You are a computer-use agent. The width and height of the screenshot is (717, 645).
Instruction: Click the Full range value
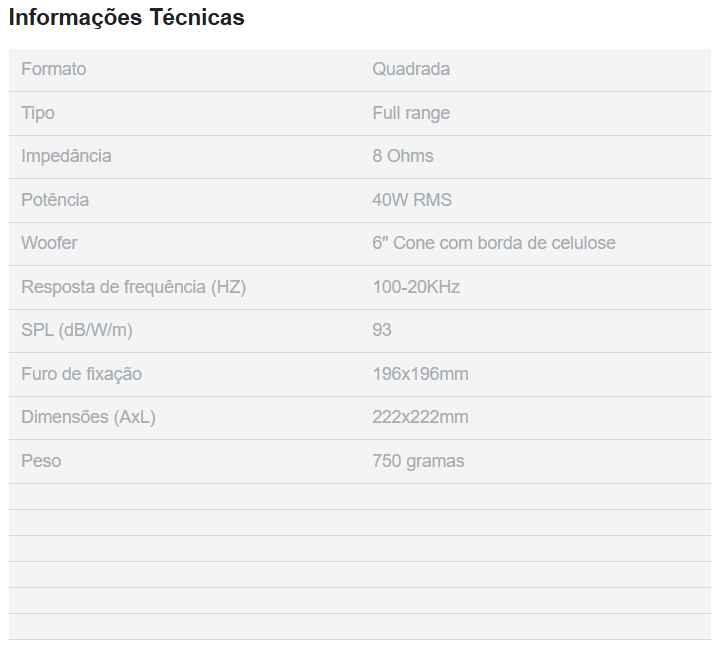tap(411, 113)
